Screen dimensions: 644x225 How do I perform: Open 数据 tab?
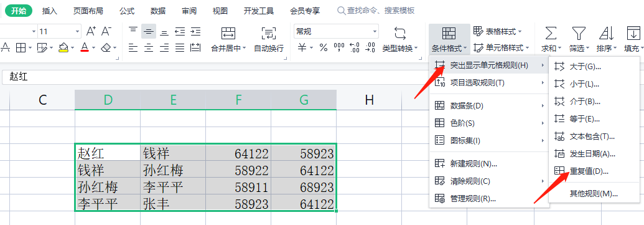[x=158, y=11]
